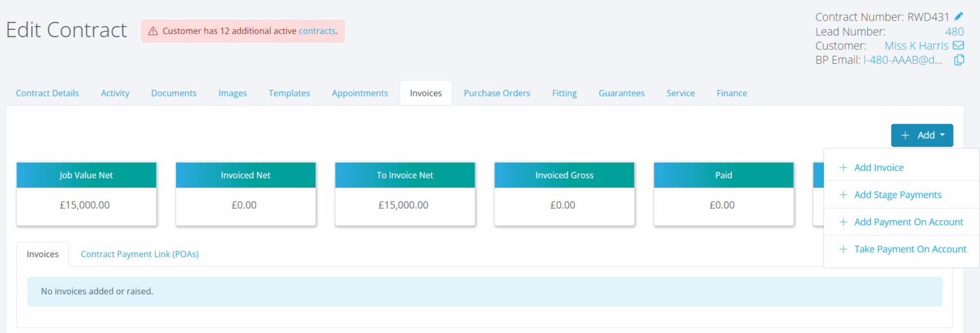This screenshot has height=333, width=980.
Task: Select Add Invoice from the menu
Action: [879, 168]
